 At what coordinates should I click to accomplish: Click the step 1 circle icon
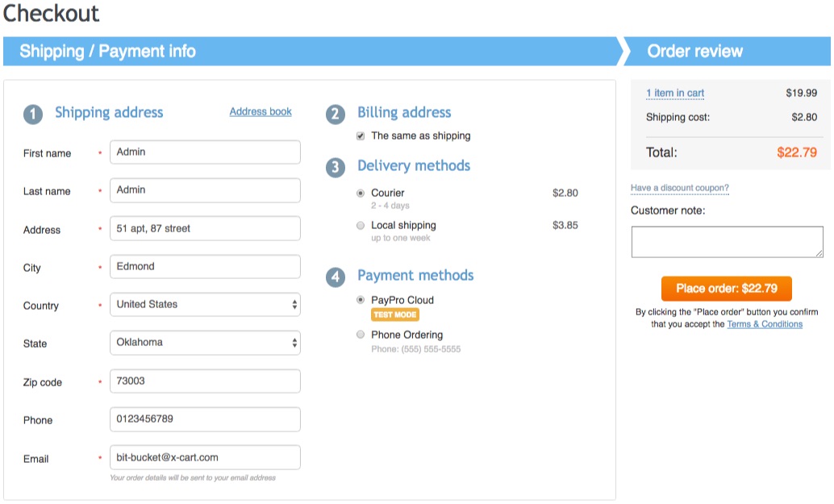pos(32,115)
